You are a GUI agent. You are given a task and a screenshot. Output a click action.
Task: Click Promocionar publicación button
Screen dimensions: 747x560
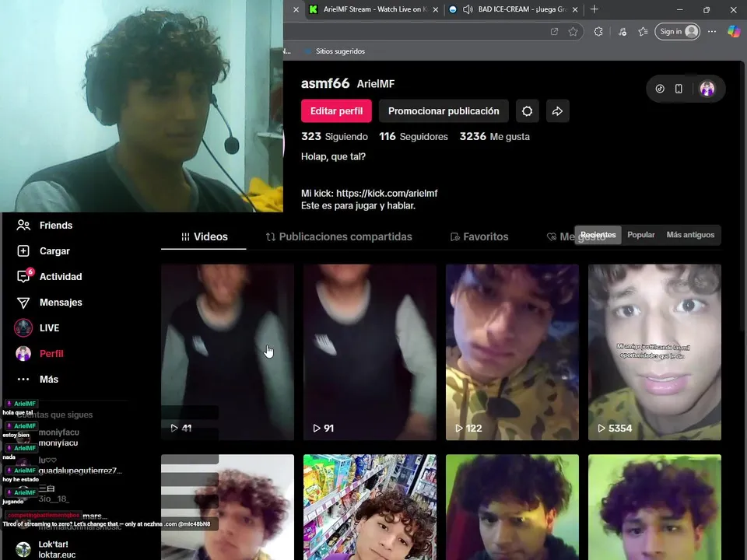(444, 111)
